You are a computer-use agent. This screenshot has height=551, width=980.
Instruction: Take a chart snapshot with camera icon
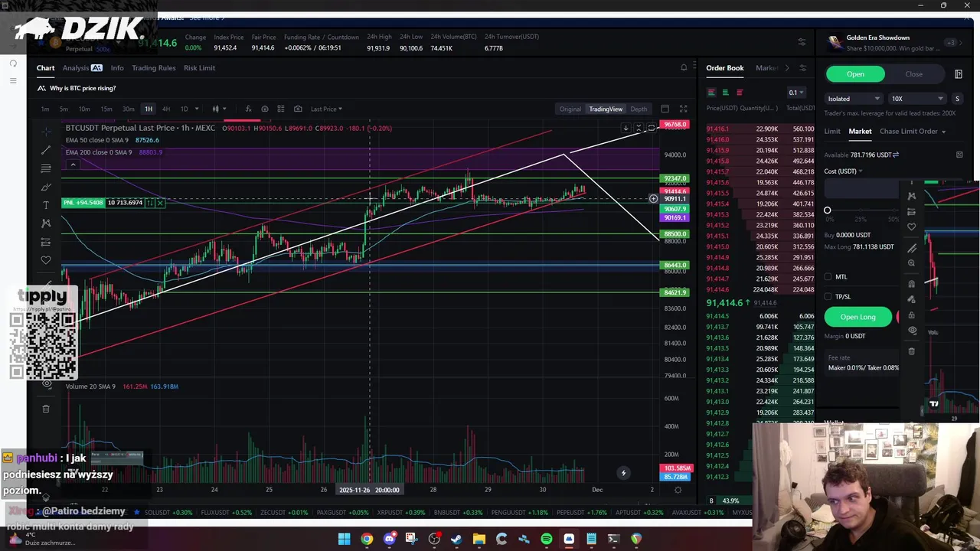[x=298, y=109]
